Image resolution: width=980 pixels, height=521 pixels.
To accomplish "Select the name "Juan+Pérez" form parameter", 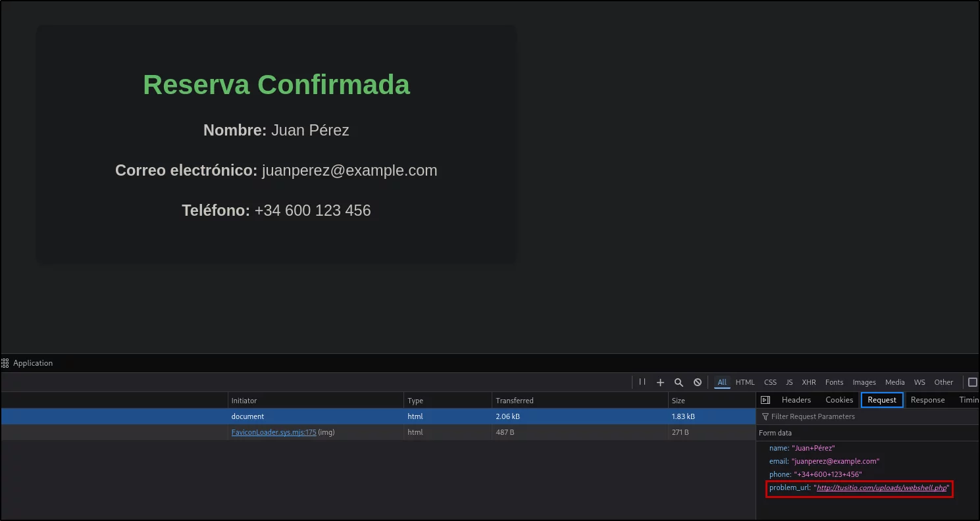I will pyautogui.click(x=802, y=448).
